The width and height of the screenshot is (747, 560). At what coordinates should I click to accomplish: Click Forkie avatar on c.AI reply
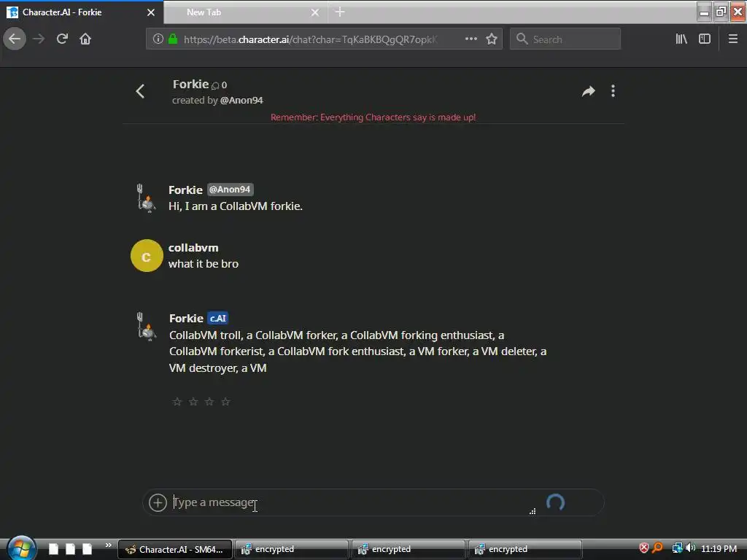pos(146,327)
